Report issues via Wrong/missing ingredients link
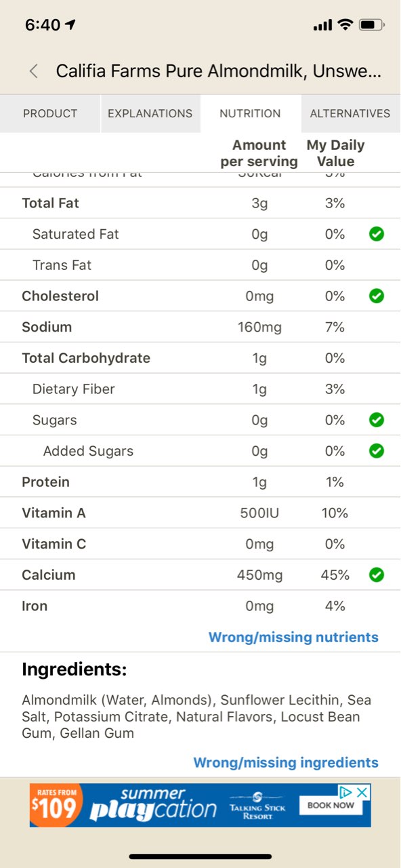 tap(285, 762)
